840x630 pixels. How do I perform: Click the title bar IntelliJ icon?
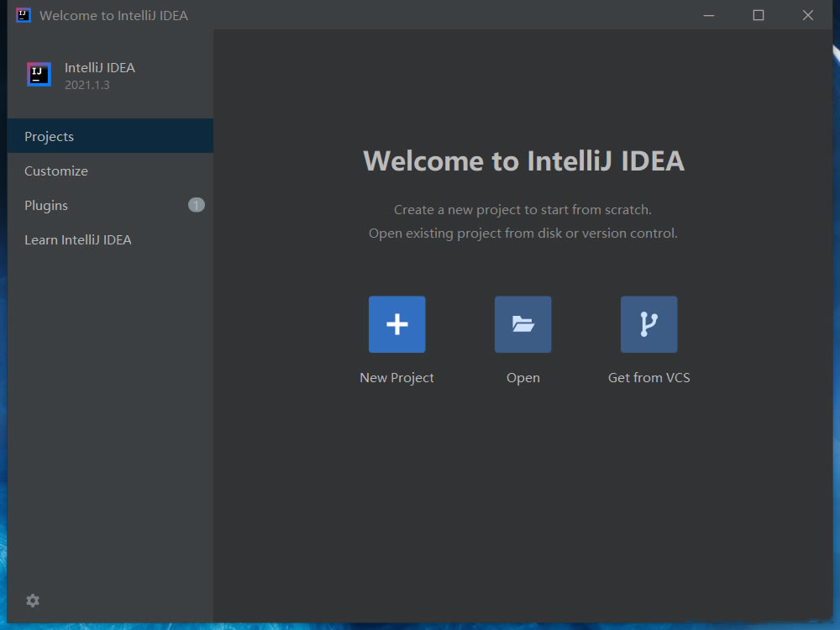[23, 15]
